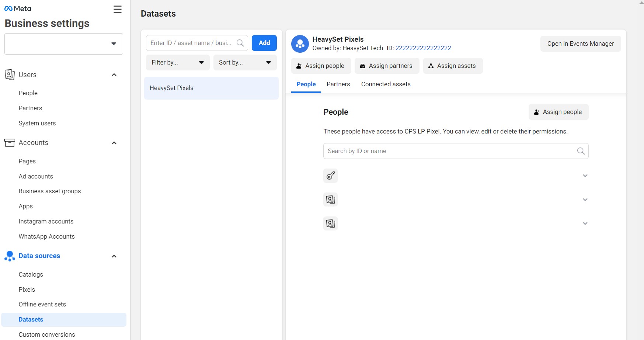Click Open in Events Manager
The image size is (644, 340).
pos(581,44)
